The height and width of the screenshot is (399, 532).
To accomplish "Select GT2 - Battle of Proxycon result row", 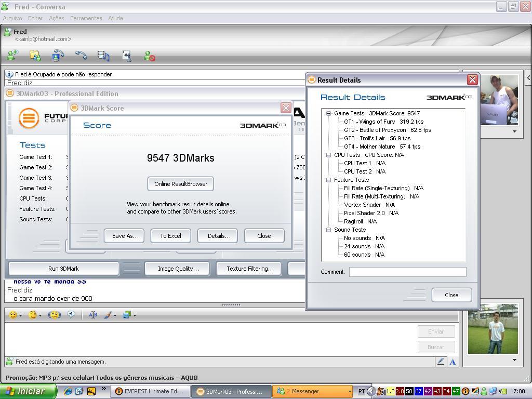I will tap(388, 130).
